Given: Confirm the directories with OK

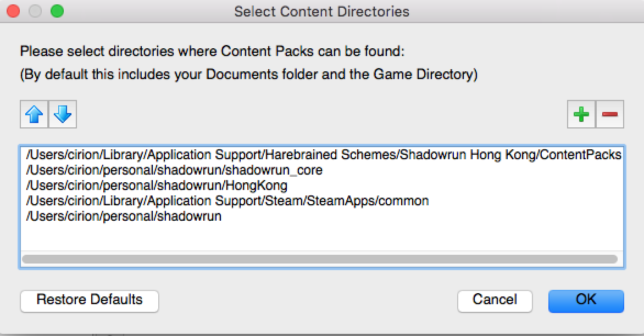Looking at the screenshot, I should point(586,300).
